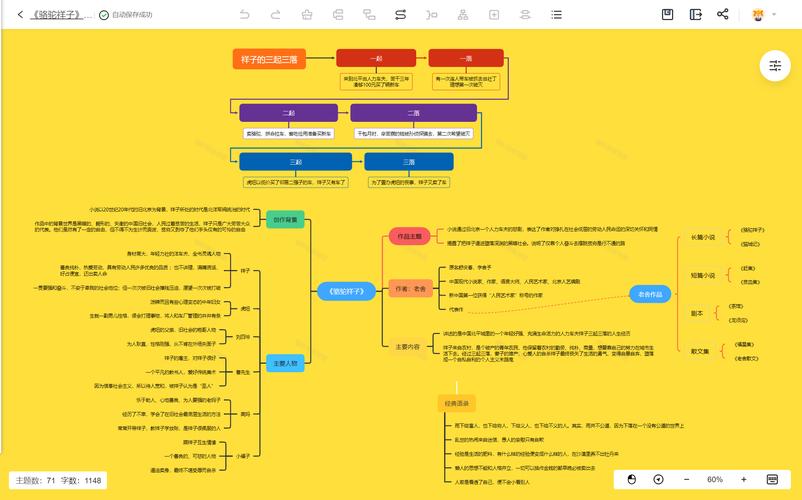
Task: Insert sibling topic toolbar icon
Action: (x=338, y=15)
